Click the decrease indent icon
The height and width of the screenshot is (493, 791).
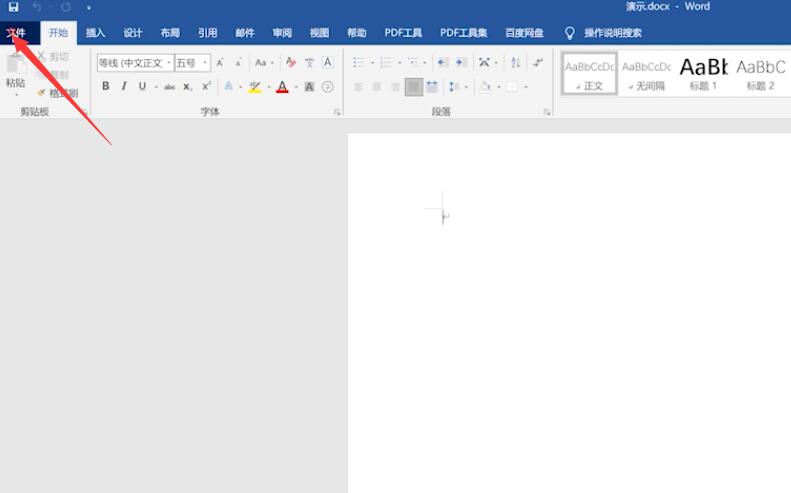442,63
